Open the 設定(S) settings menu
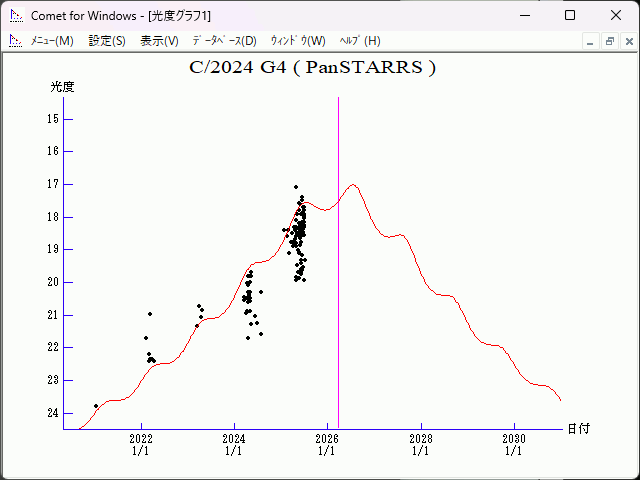 [x=107, y=41]
